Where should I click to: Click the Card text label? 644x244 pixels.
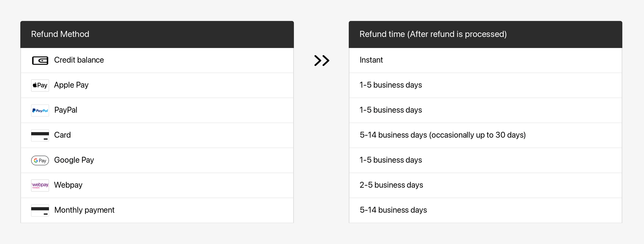[63, 135]
